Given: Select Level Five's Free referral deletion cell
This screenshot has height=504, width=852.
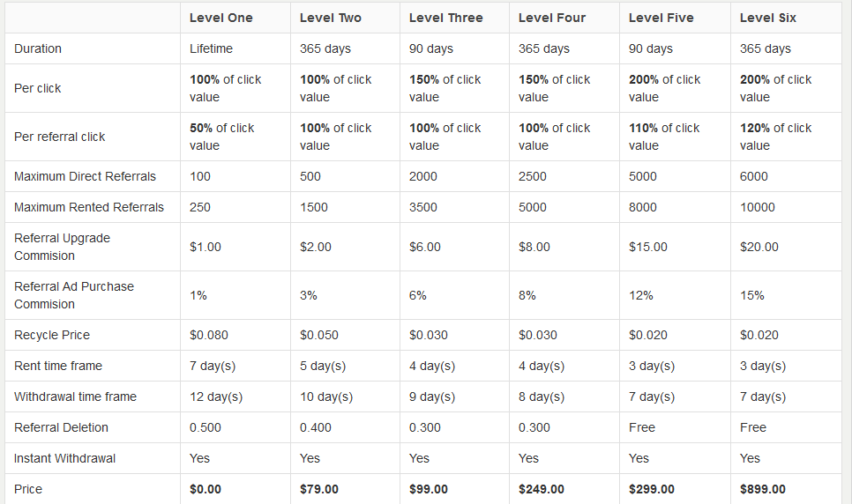Looking at the screenshot, I should [x=642, y=427].
